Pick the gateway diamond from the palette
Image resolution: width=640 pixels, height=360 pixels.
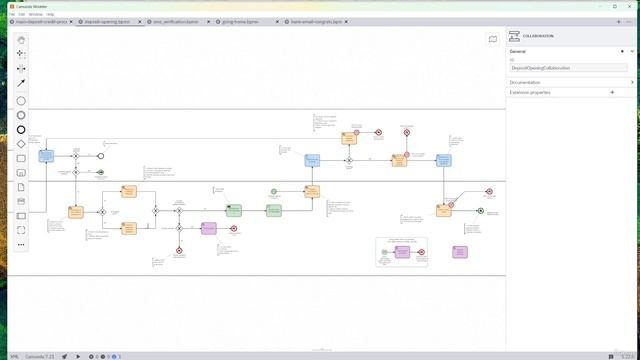21,144
